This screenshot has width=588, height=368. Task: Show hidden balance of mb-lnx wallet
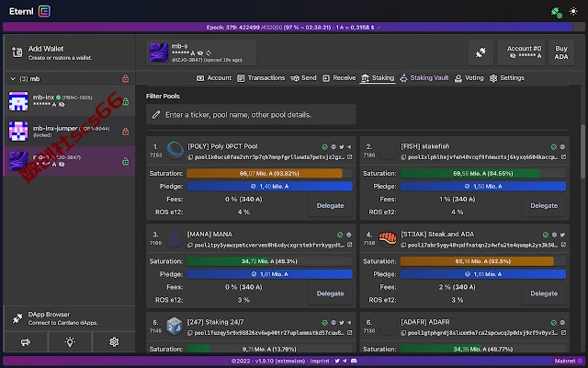tap(62, 105)
